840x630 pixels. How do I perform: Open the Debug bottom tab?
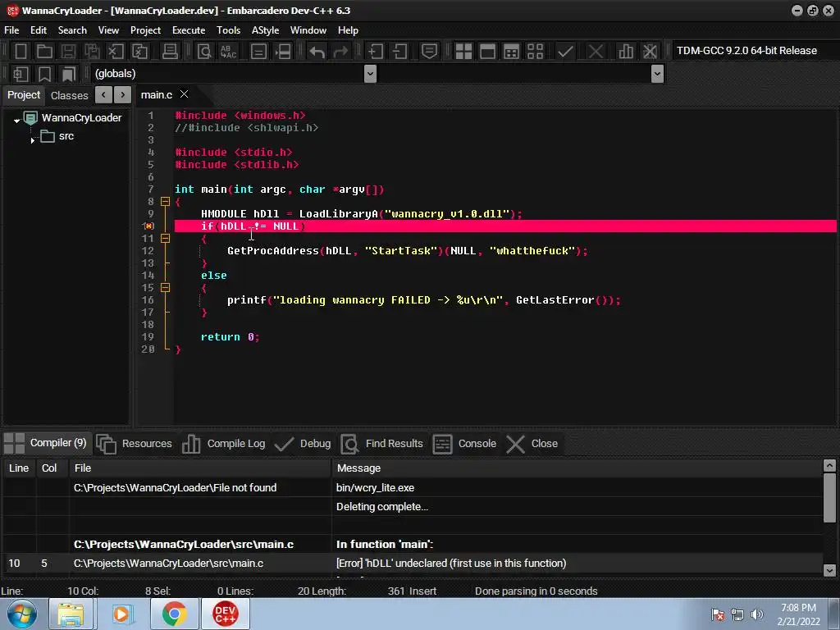point(303,444)
